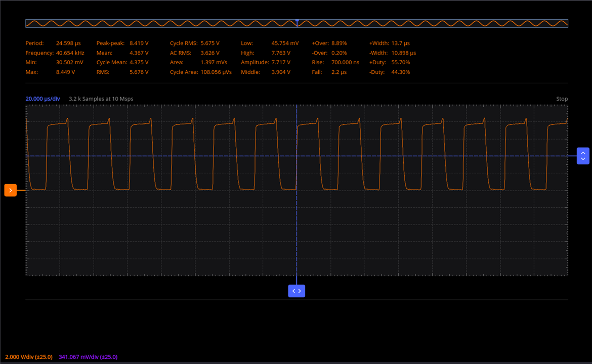Click the blue trigger level up/down handle
592x364 pixels.
tap(583, 156)
